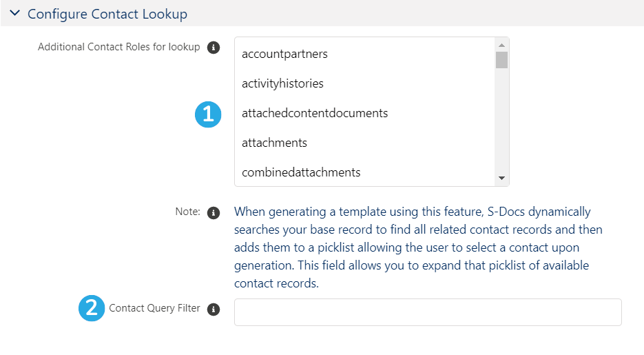Viewport: 644px width, 355px height.
Task: Click info icon beside Additional Contact Roles
Action: [213, 48]
